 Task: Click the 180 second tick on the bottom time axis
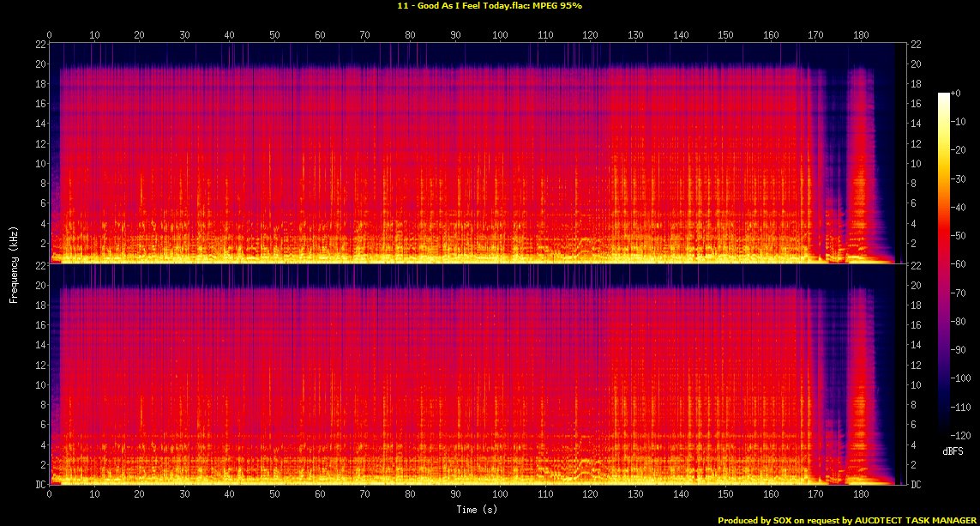point(861,495)
